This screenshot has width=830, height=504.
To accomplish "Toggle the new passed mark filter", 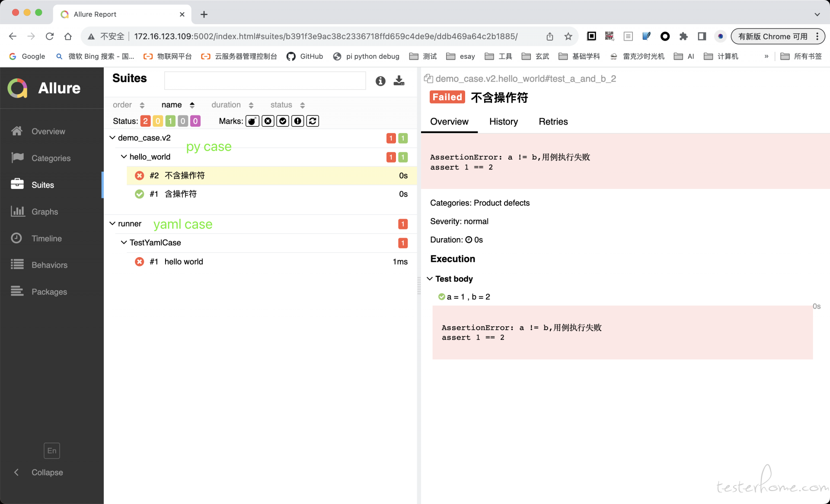I will click(283, 121).
